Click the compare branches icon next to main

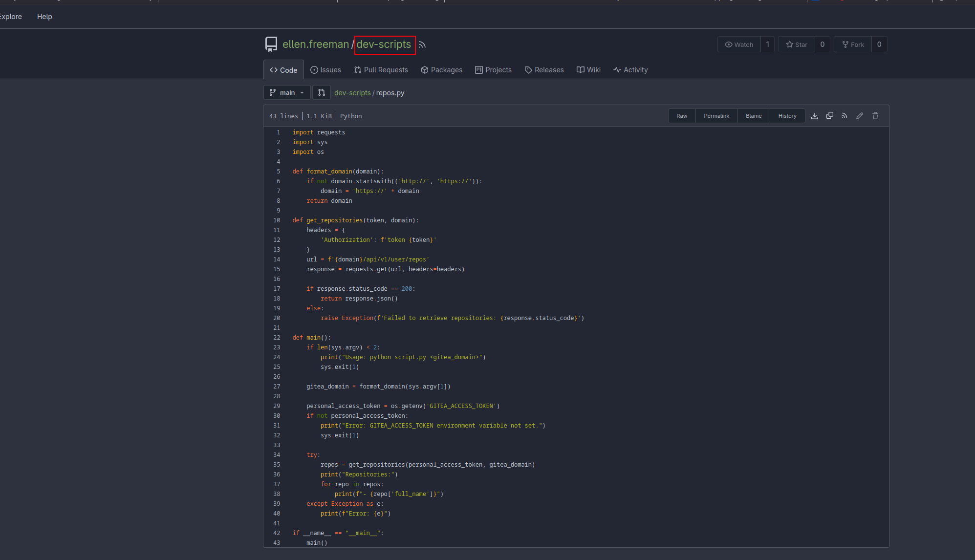(322, 92)
